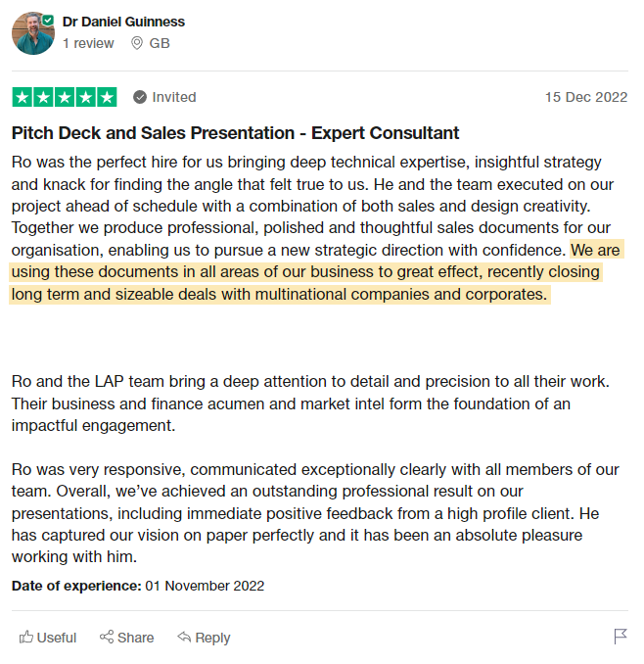644x664 pixels.
Task: Click the Invited checkmark icon
Action: [x=140, y=97]
